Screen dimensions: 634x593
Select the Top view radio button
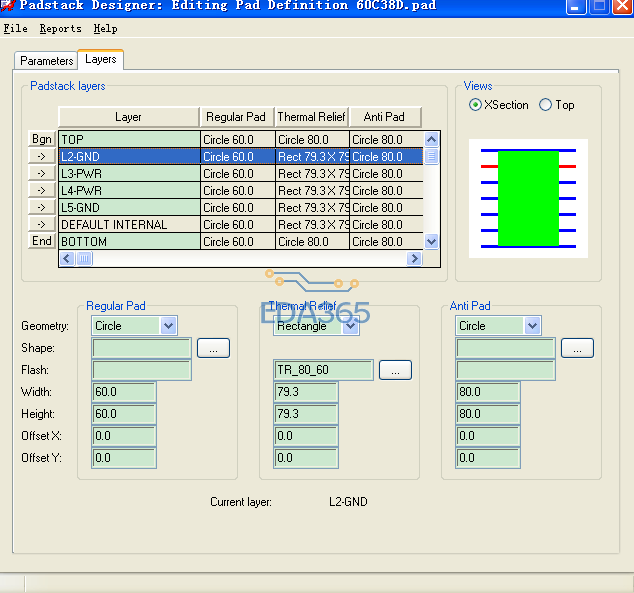coord(545,105)
